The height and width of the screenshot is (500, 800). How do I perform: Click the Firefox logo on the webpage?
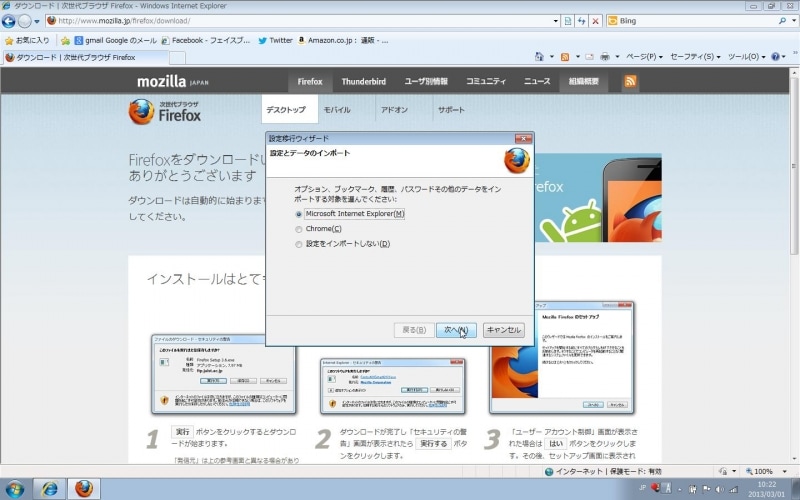[165, 111]
